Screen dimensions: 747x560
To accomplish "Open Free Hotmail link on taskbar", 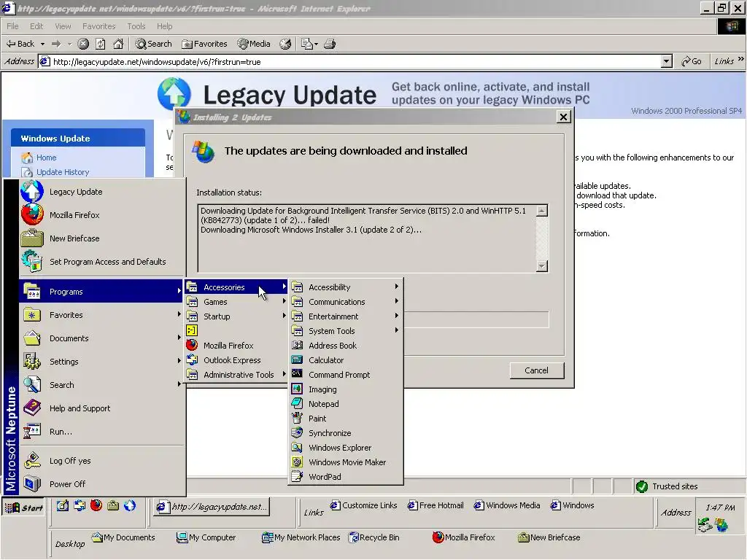I will pyautogui.click(x=436, y=505).
